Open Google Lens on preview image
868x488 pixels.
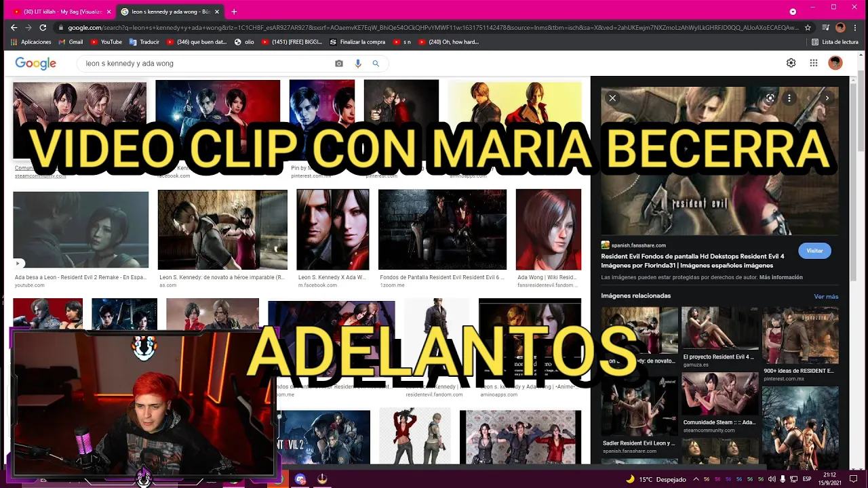click(770, 98)
